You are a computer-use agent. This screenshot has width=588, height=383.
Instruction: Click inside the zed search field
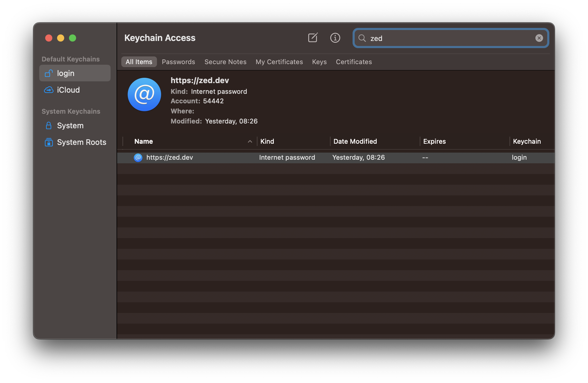[446, 38]
